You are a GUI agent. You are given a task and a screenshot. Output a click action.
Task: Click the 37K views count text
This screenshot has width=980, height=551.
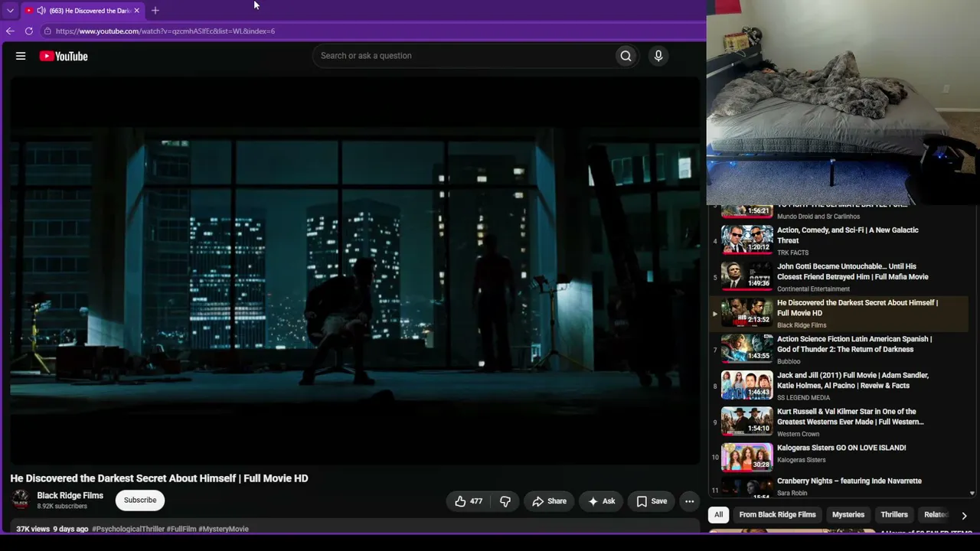click(33, 529)
